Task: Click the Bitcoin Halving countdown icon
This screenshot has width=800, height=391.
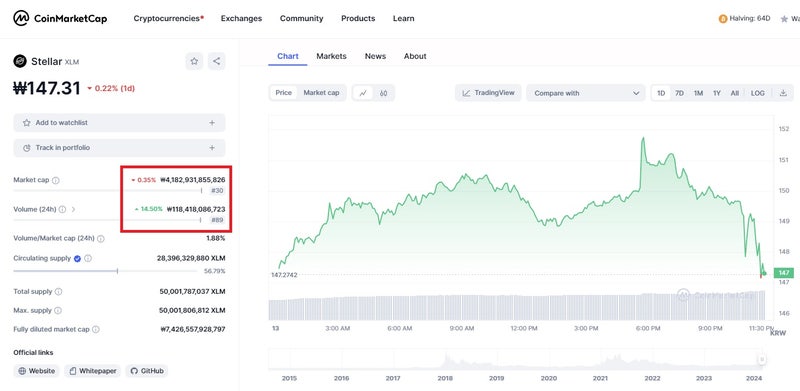Action: 722,19
